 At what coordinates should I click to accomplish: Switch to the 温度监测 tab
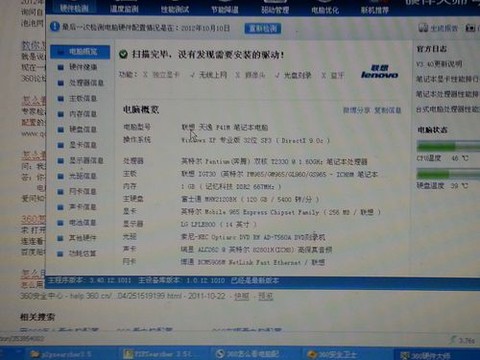124,9
